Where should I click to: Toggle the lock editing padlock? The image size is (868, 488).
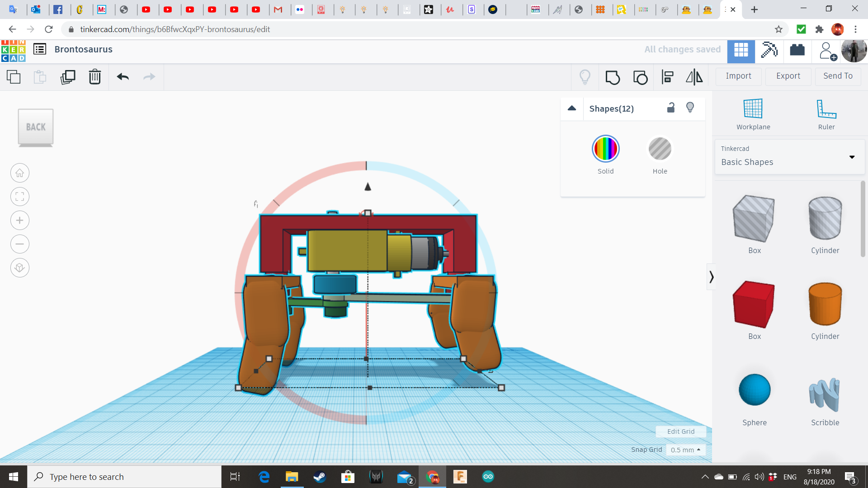point(671,108)
